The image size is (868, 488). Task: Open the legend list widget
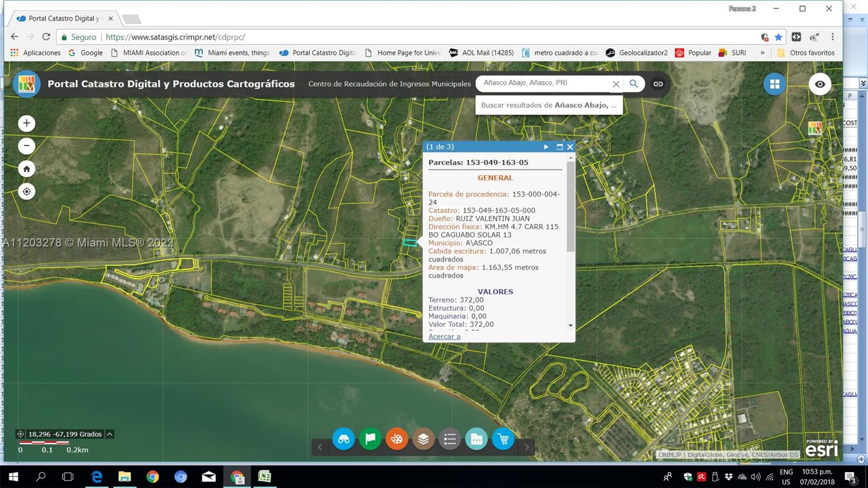tap(450, 439)
